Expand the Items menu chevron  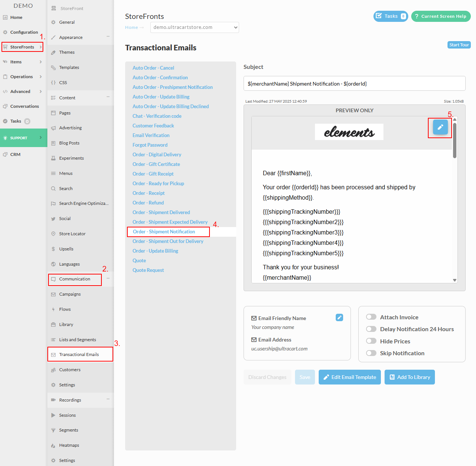(x=41, y=62)
